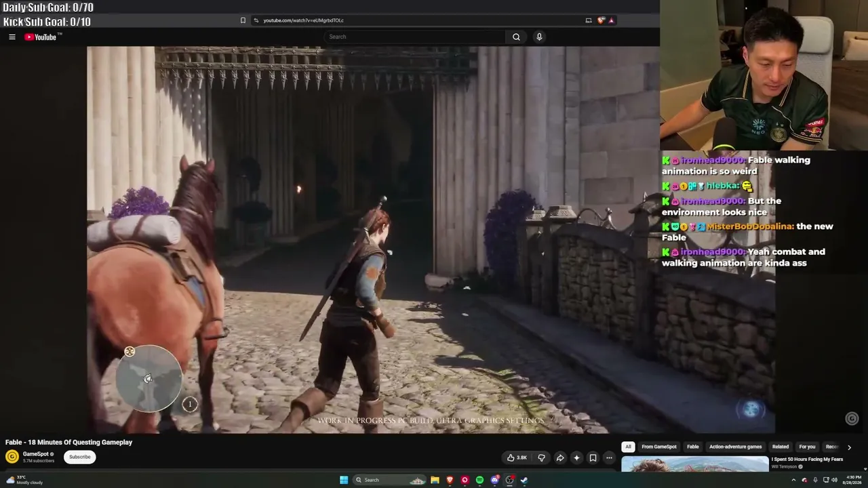
Task: Click the Will Tennyson channel name
Action: (784, 466)
